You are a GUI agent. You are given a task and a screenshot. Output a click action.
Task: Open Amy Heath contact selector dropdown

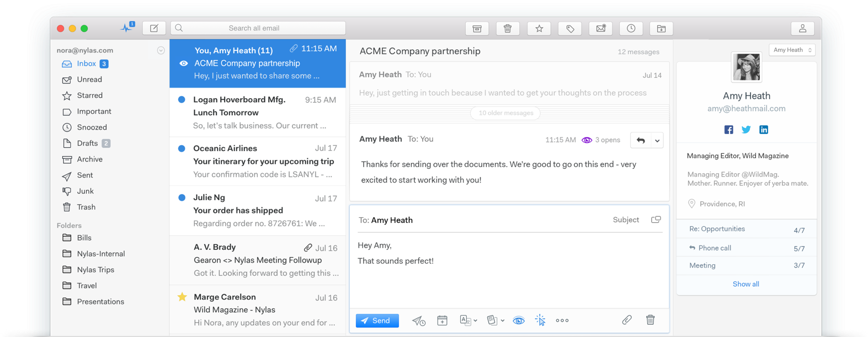(x=792, y=50)
